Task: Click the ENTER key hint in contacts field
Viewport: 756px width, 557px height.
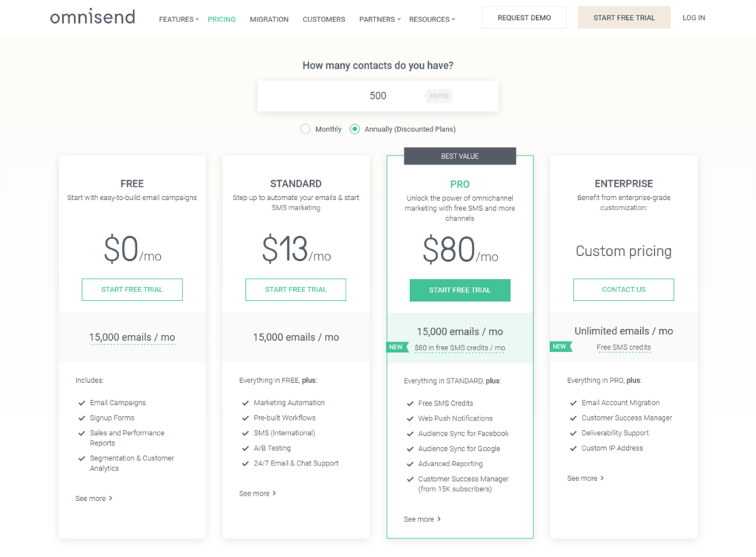Action: click(x=439, y=96)
